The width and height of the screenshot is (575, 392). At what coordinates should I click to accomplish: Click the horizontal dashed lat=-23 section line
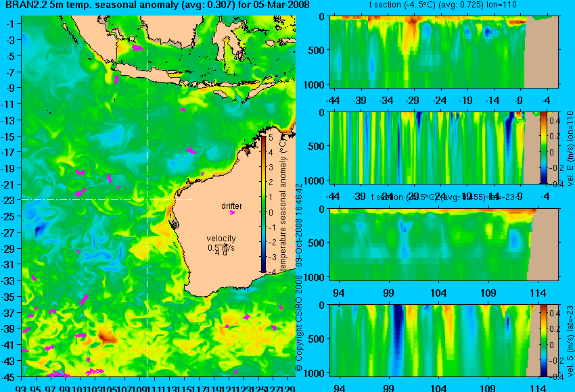coord(107,199)
